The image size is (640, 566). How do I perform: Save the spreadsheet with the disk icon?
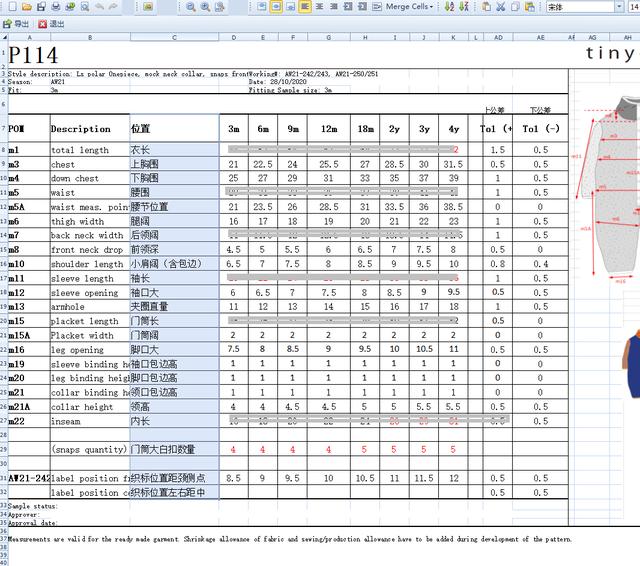pos(41,7)
